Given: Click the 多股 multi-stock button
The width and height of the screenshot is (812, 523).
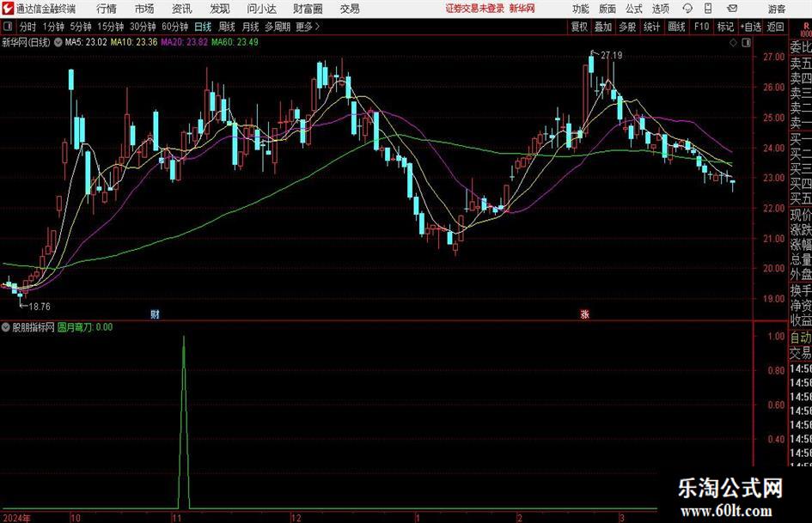Looking at the screenshot, I should pos(627,27).
